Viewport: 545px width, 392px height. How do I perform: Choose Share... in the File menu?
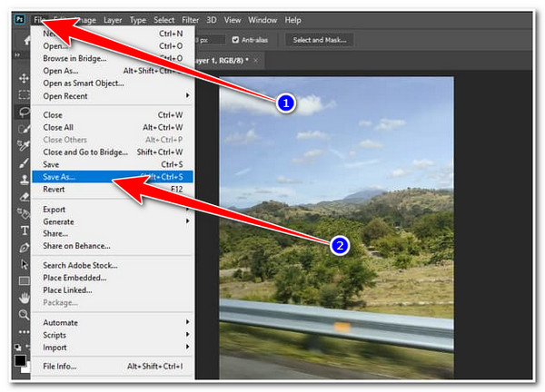113,234
